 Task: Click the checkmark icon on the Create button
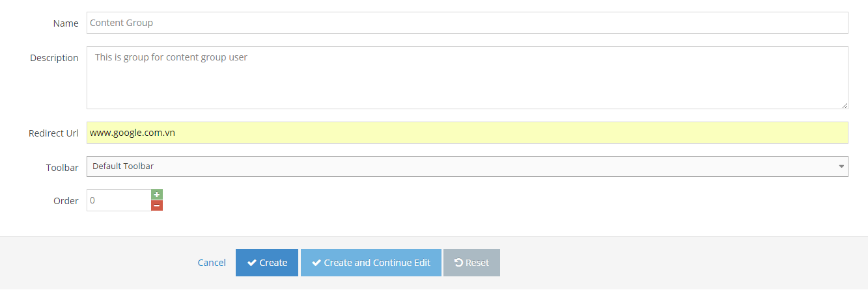tap(251, 263)
